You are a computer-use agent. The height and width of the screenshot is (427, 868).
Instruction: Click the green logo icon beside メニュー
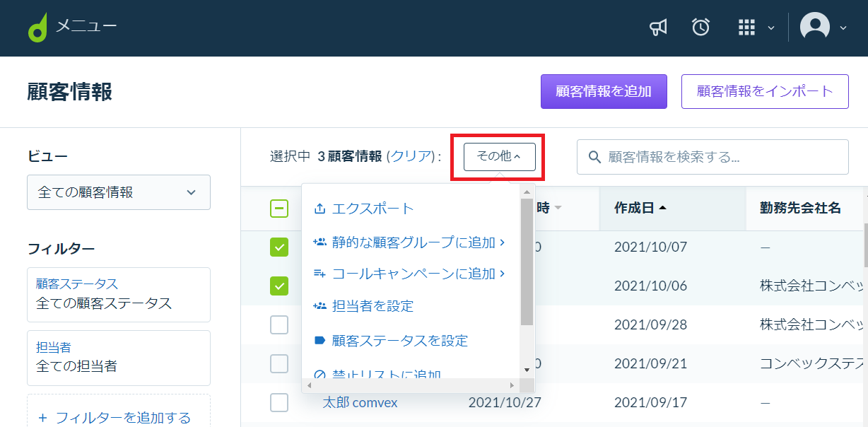pos(37,28)
